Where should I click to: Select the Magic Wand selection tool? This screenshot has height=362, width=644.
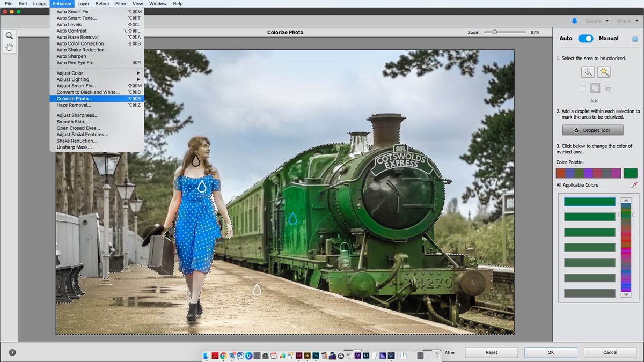[588, 71]
